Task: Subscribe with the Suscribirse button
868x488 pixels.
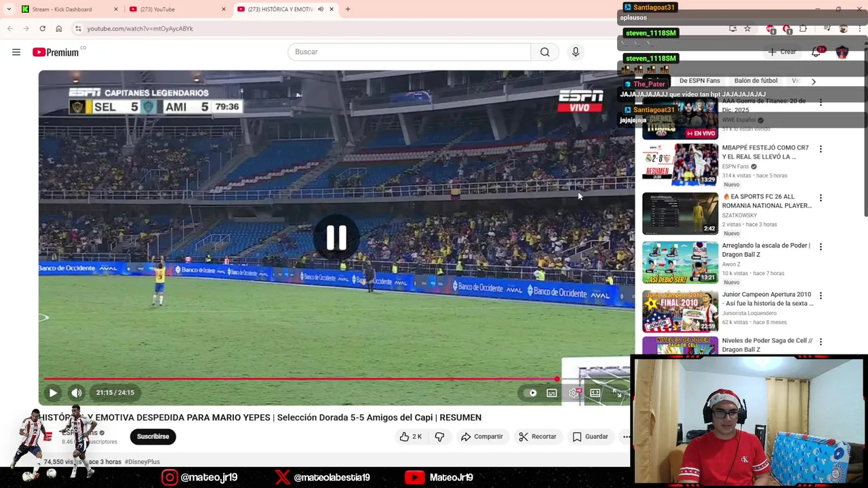Action: point(153,436)
